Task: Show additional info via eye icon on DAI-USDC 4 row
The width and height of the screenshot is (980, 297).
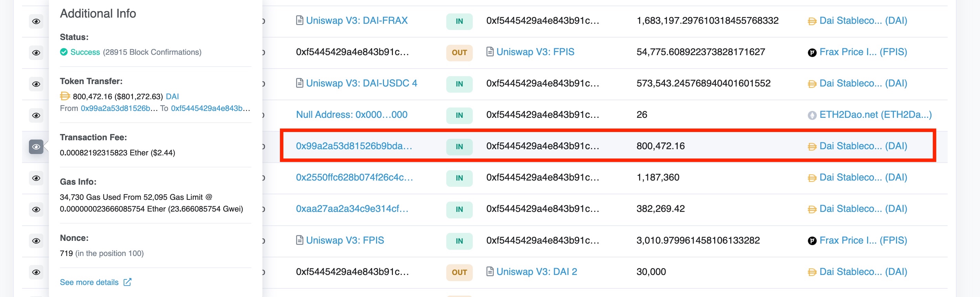Action: (36, 84)
